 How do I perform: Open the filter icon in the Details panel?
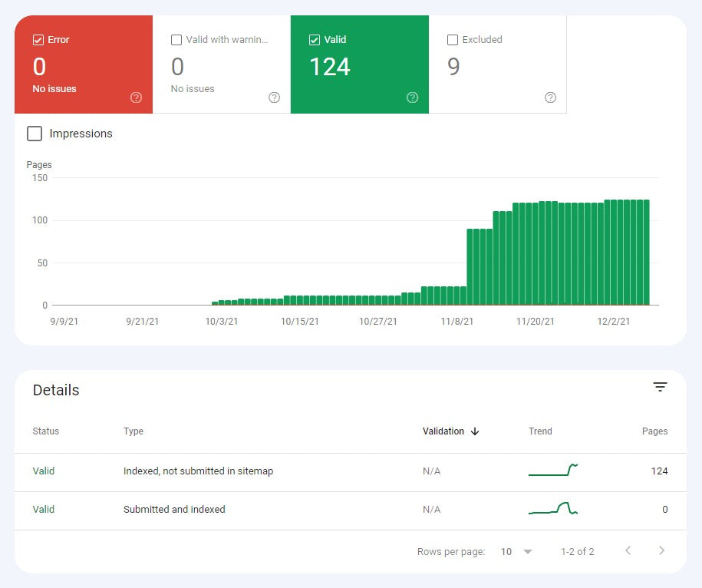click(660, 388)
